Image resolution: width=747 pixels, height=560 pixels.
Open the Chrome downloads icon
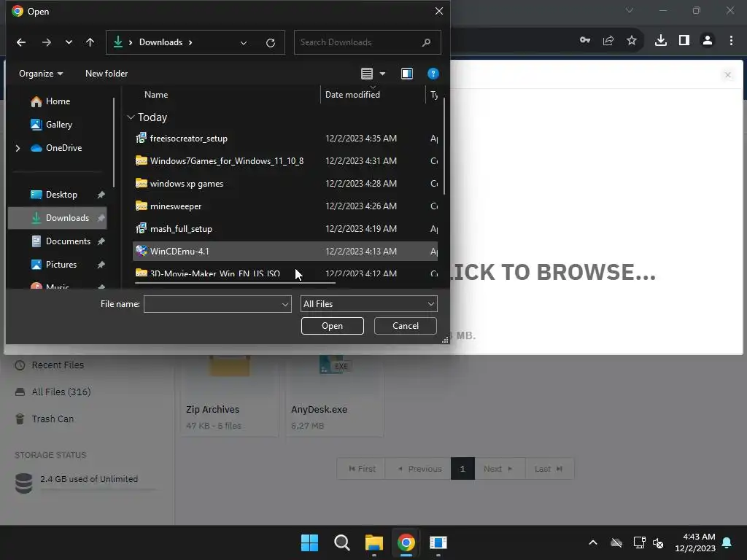661,40
